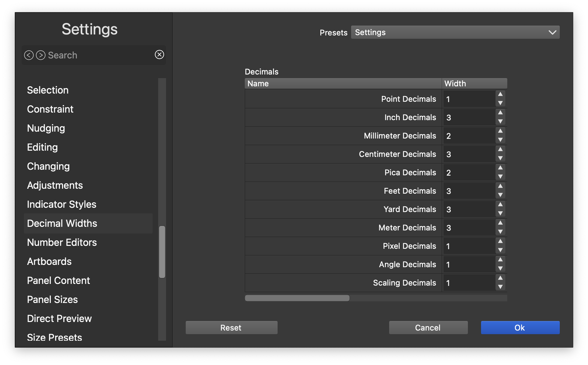Click the sidebar vertical scrollbar thumb
Image resolution: width=588 pixels, height=365 pixels.
click(162, 251)
